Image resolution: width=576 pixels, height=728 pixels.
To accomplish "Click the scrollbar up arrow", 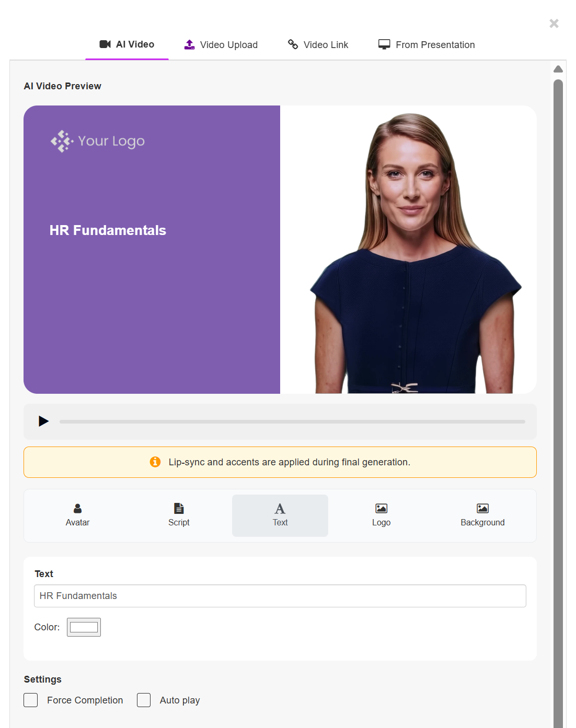I will pos(558,69).
